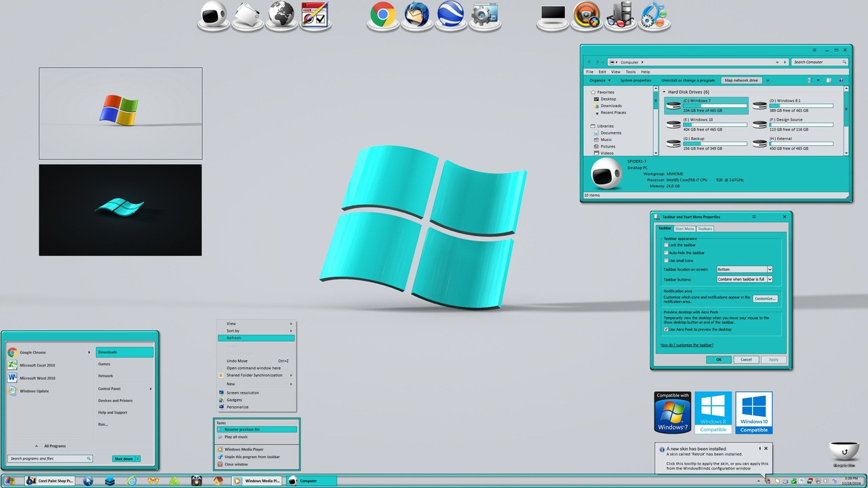Screen dimensions: 868x488
Task: Expand the Taskbar buttons combo box
Action: (770, 279)
